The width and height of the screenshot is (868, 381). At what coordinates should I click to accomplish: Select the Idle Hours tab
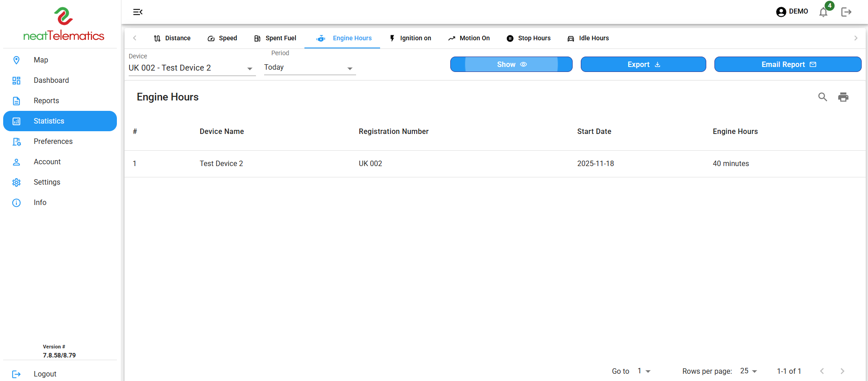pyautogui.click(x=588, y=38)
